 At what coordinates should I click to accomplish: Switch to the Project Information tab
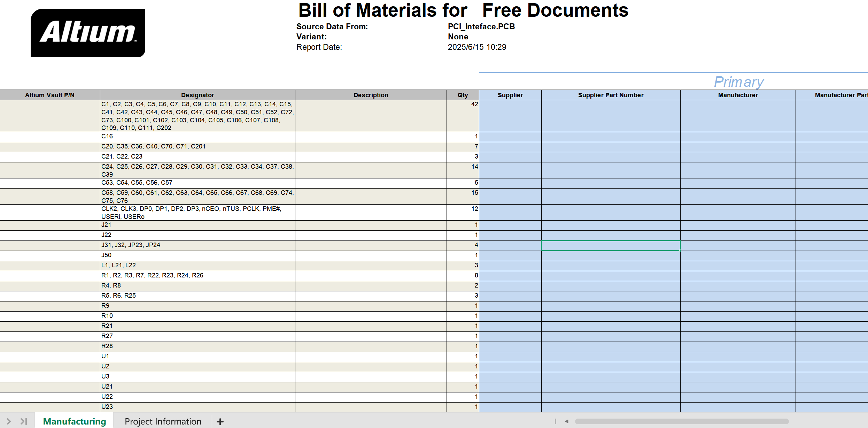pos(163,421)
